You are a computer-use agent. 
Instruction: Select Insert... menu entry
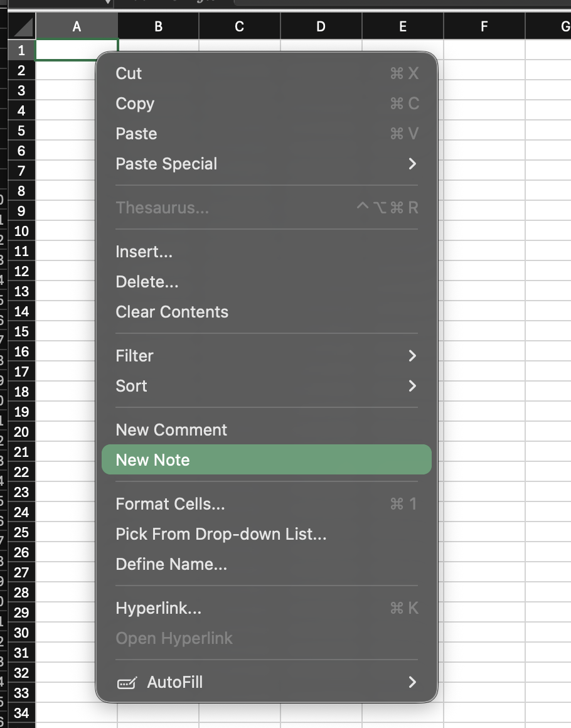coord(144,252)
